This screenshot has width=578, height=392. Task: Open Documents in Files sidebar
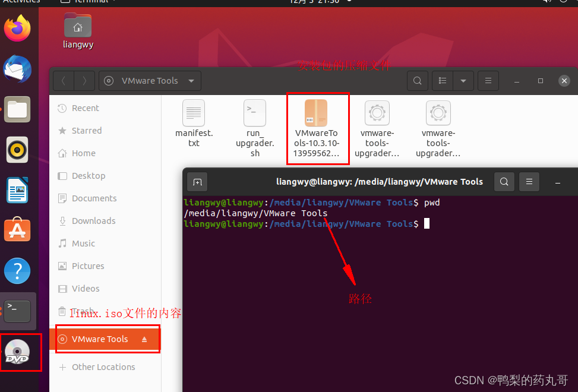(x=105, y=198)
